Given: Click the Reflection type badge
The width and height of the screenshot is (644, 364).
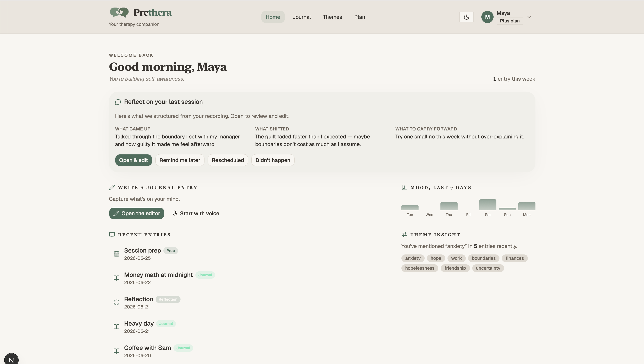Looking at the screenshot, I should pos(168,300).
